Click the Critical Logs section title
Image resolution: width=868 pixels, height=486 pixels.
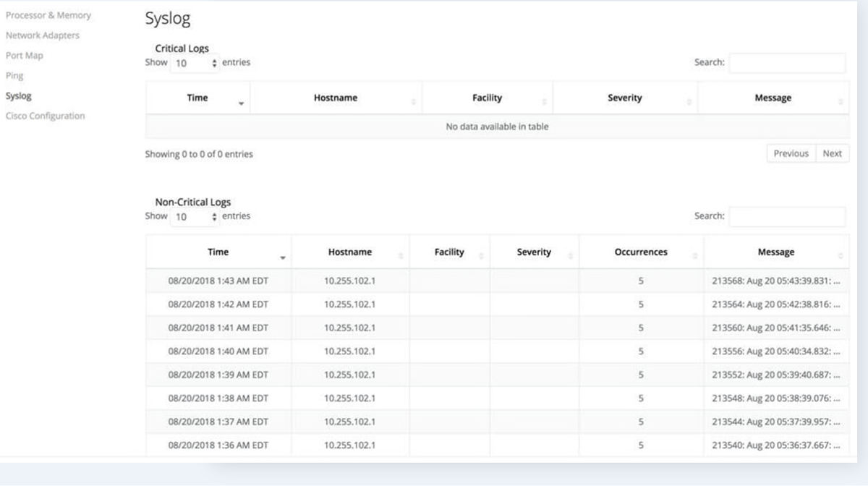[x=182, y=48]
